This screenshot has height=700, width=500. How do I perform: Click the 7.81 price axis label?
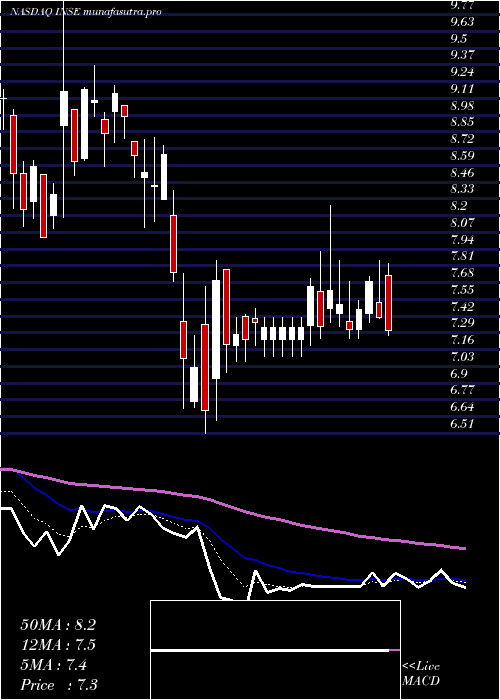point(462,256)
